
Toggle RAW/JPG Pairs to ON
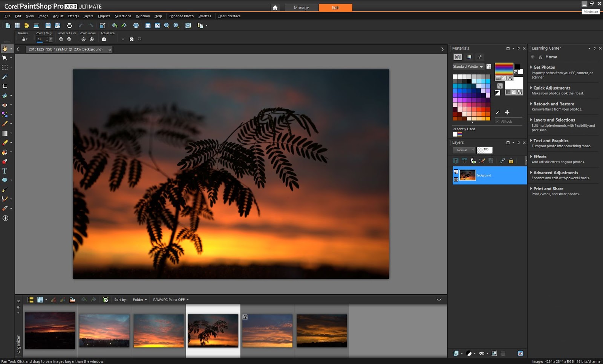pyautogui.click(x=171, y=300)
